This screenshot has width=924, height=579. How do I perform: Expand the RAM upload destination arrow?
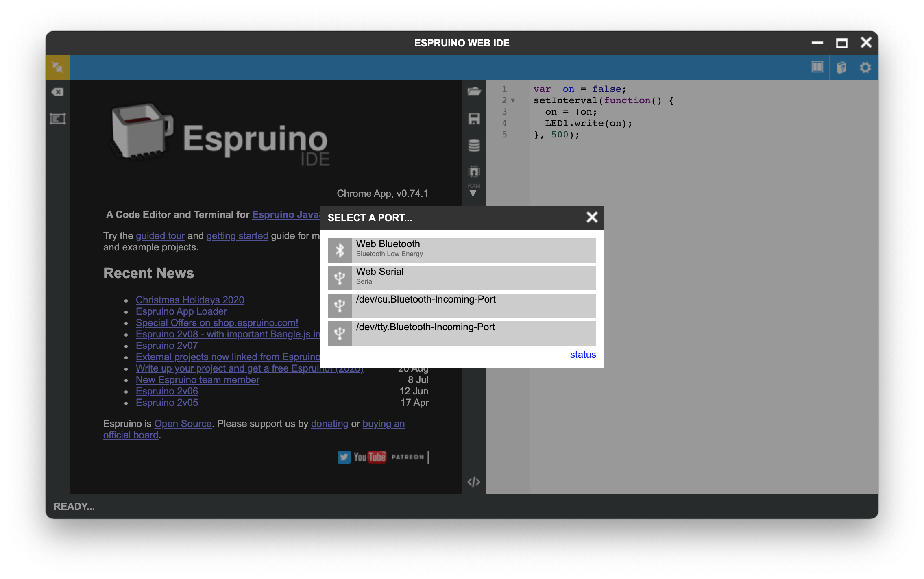pyautogui.click(x=473, y=194)
